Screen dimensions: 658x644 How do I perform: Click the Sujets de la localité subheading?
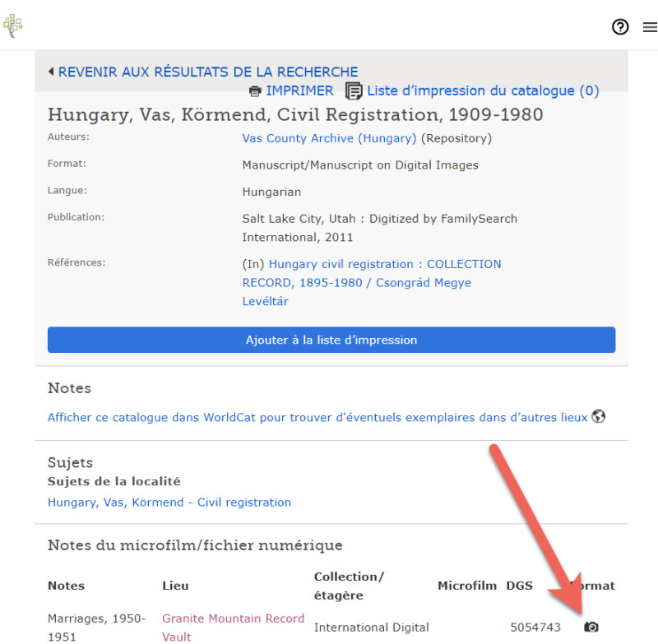tap(114, 481)
